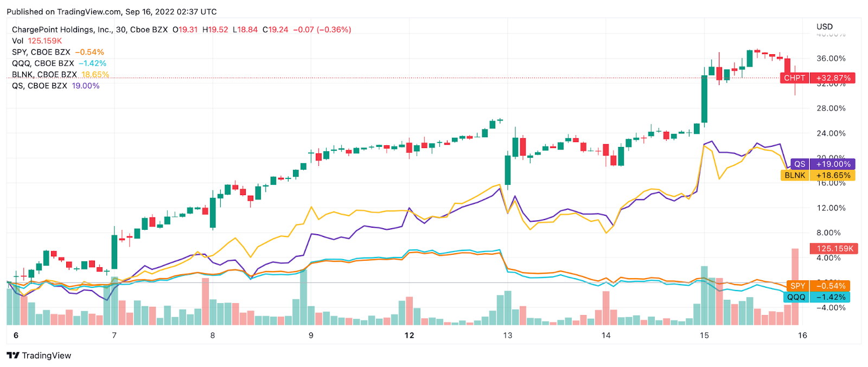Click the Vol 125.159K legend row
Image resolution: width=868 pixels, height=367 pixels.
[37, 41]
